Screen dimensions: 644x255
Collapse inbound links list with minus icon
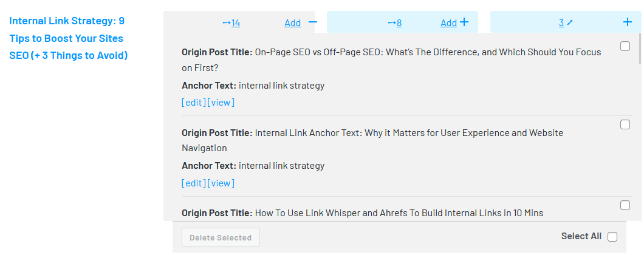coord(313,22)
